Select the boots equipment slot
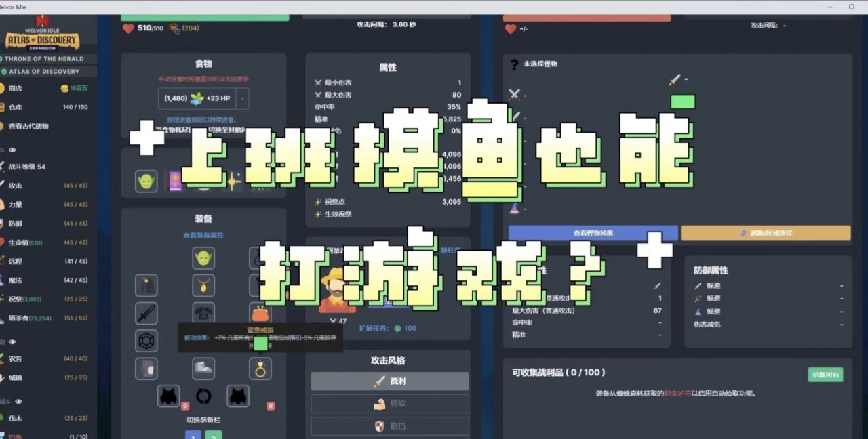Image resolution: width=868 pixels, height=439 pixels. 203,369
